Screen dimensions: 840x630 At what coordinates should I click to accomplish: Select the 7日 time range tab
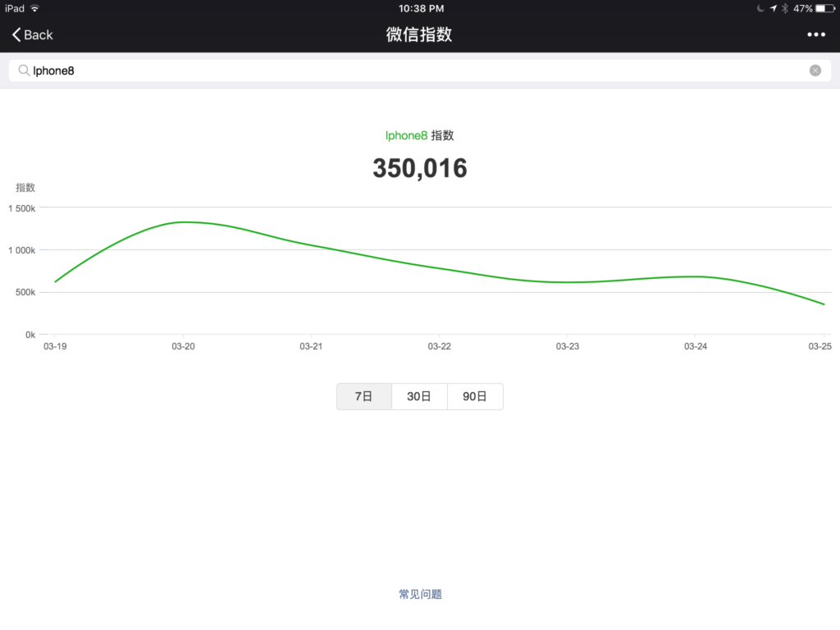tap(363, 396)
